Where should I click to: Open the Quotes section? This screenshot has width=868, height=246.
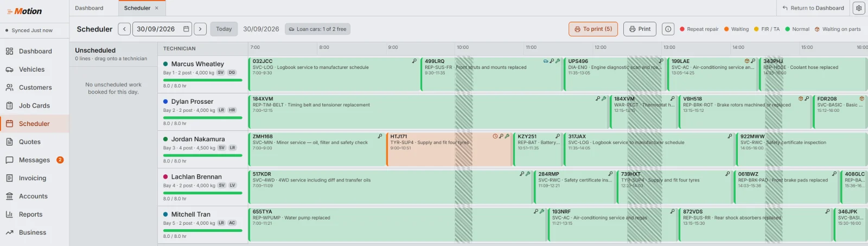point(35,142)
